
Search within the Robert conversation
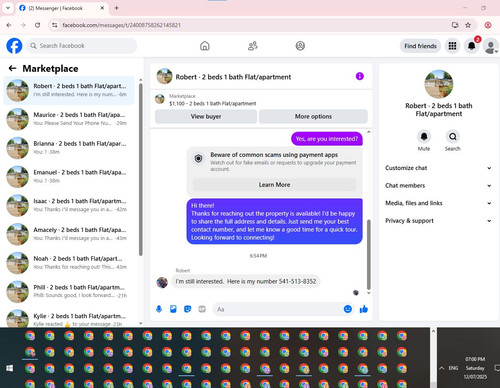(x=453, y=136)
